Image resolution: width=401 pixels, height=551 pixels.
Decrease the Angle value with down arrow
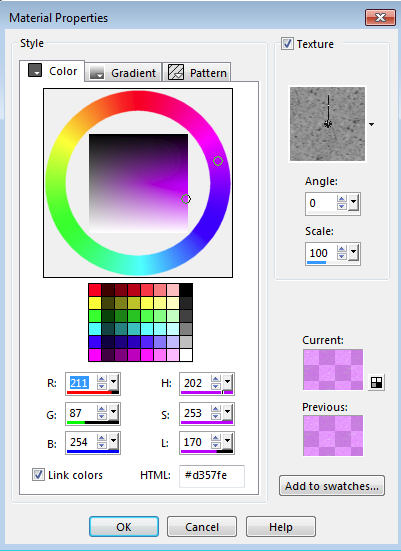pyautogui.click(x=341, y=207)
